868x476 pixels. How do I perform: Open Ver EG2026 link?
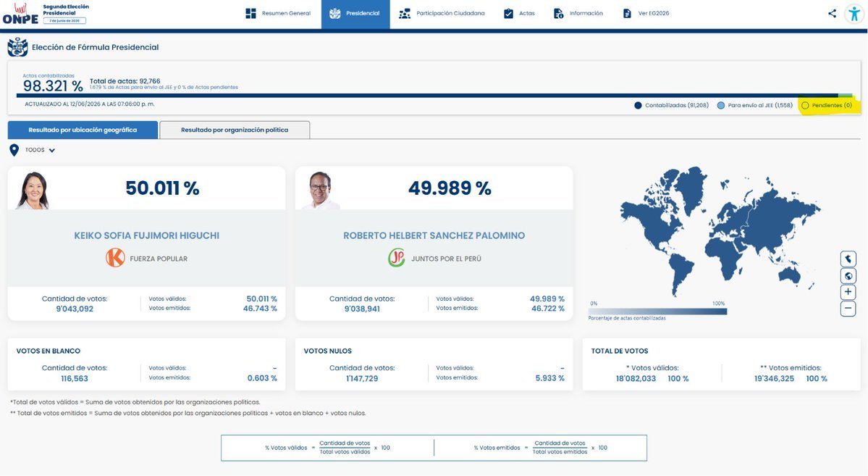(x=646, y=13)
